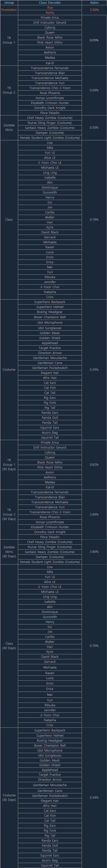
Task: Click the 0.19% Class rate cell
Action: pyautogui.click(x=94, y=220)
